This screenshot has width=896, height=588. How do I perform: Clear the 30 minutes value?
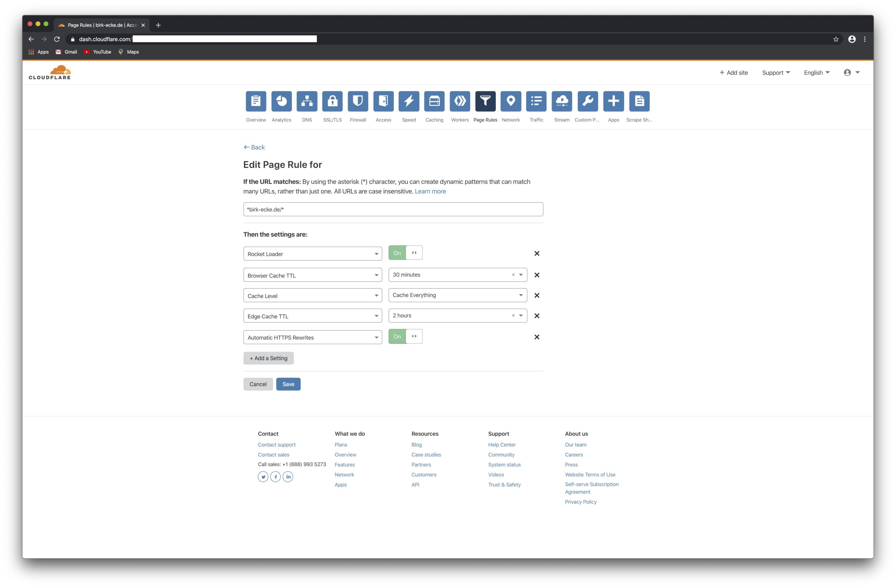click(x=513, y=275)
